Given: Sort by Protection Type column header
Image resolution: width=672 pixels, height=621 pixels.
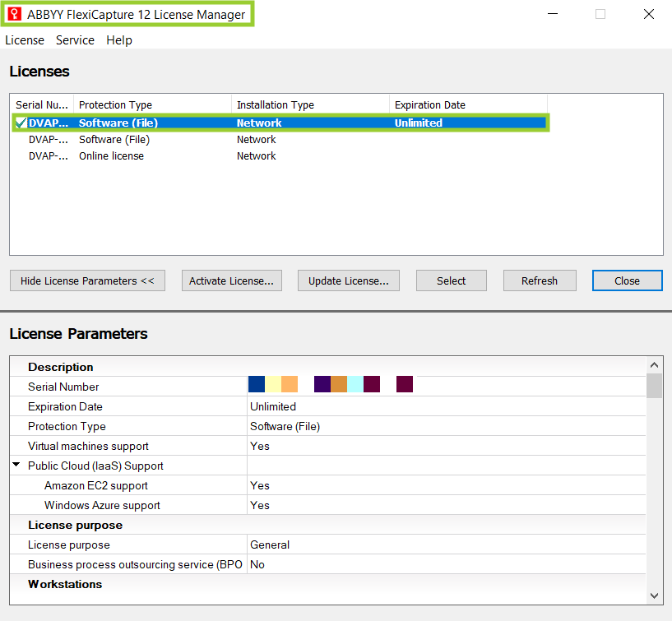Looking at the screenshot, I should pyautogui.click(x=152, y=105).
